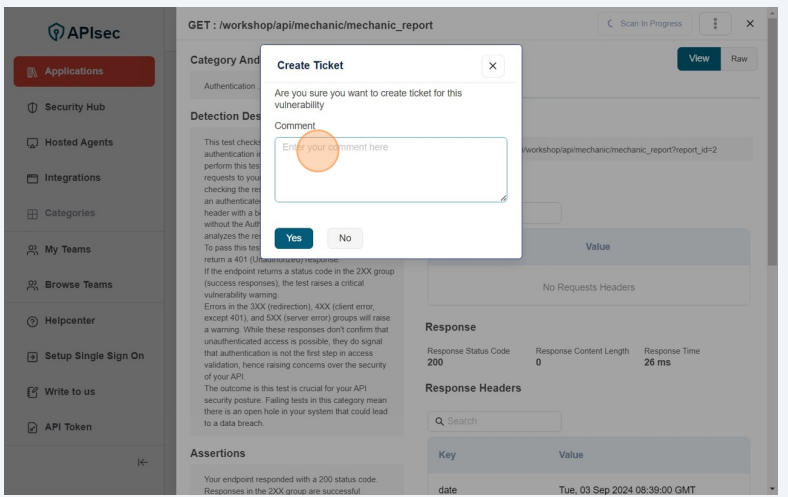Open the Integrations icon in sidebar

pyautogui.click(x=32, y=178)
